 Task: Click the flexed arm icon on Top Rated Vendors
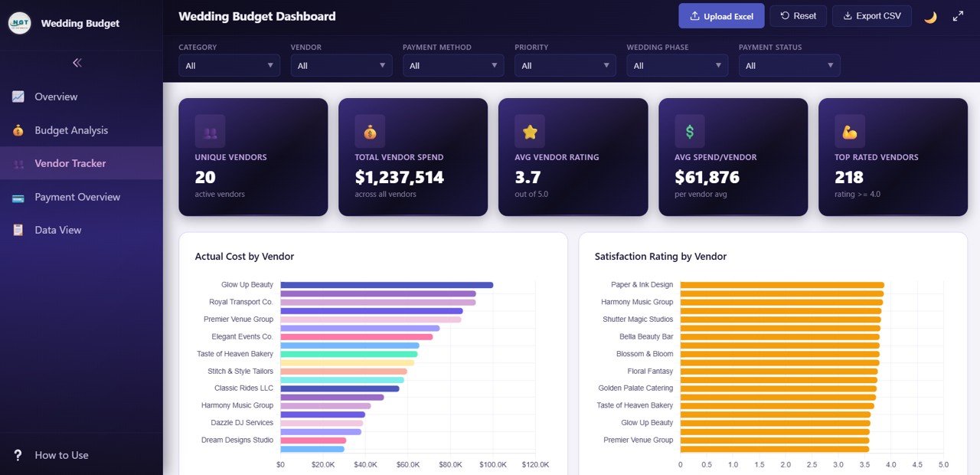coord(850,131)
